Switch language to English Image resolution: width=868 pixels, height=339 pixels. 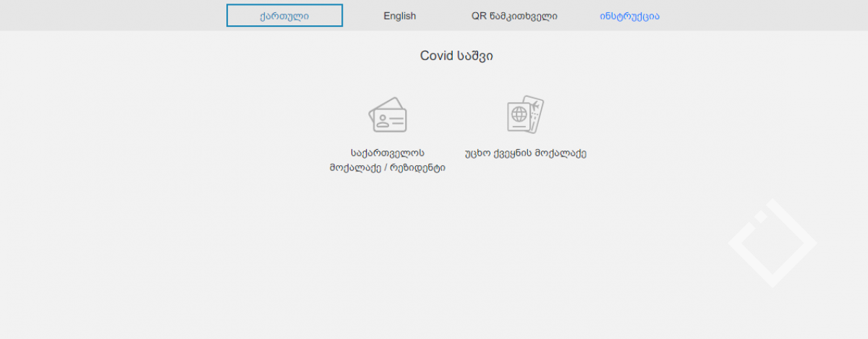399,16
